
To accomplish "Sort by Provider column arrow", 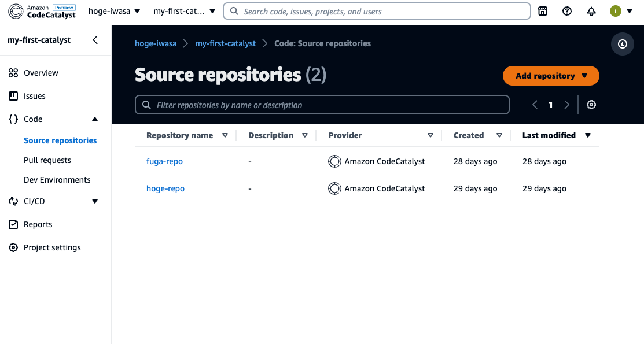I will [430, 135].
